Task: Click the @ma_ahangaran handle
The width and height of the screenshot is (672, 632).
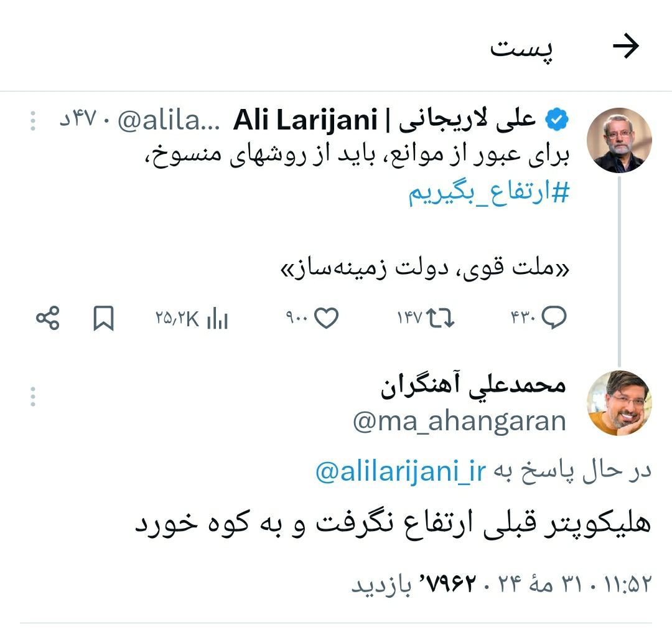Action: click(x=459, y=422)
